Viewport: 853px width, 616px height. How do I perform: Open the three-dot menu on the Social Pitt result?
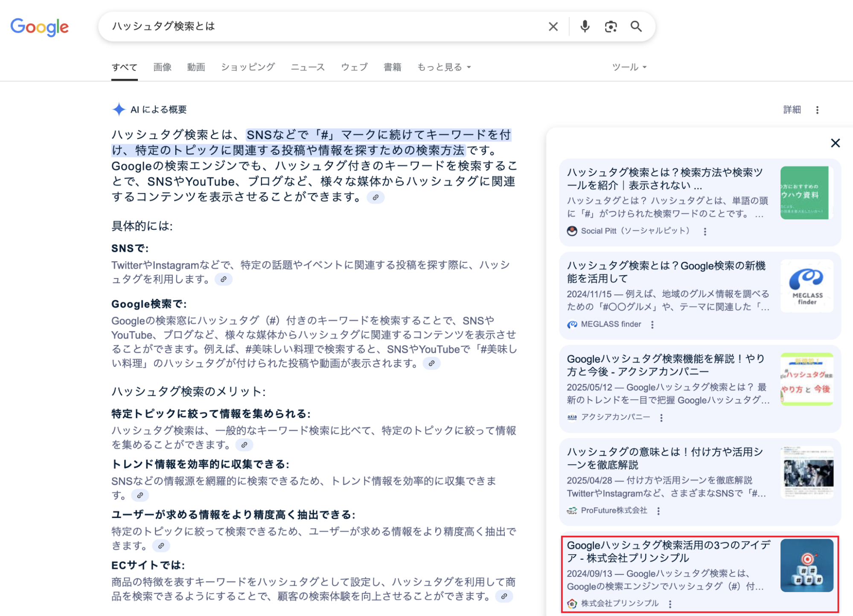coord(705,231)
